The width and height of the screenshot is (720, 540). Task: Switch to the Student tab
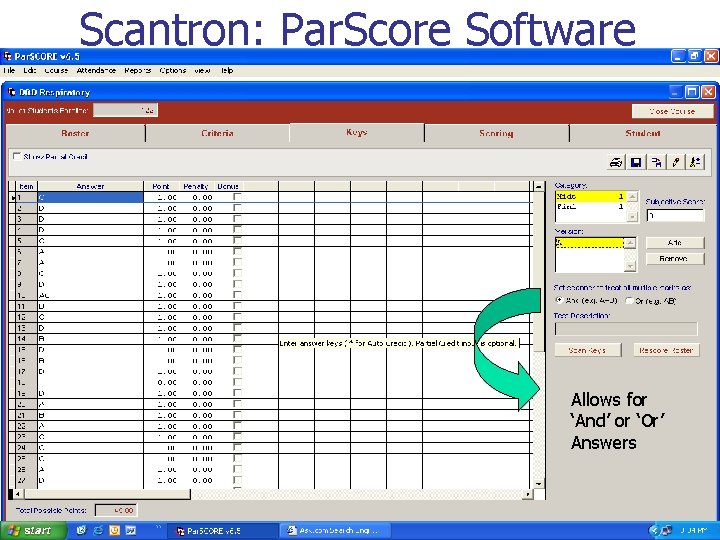coord(642,133)
